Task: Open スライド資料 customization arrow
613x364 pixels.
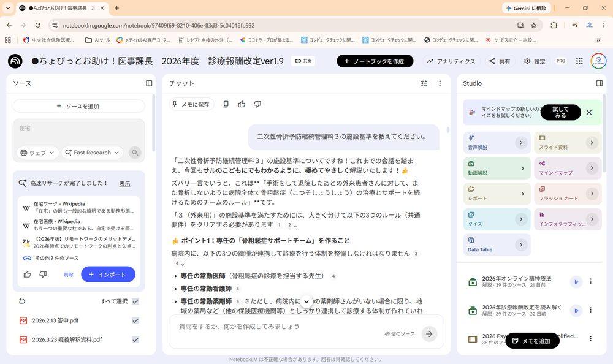Action: pyautogui.click(x=592, y=143)
